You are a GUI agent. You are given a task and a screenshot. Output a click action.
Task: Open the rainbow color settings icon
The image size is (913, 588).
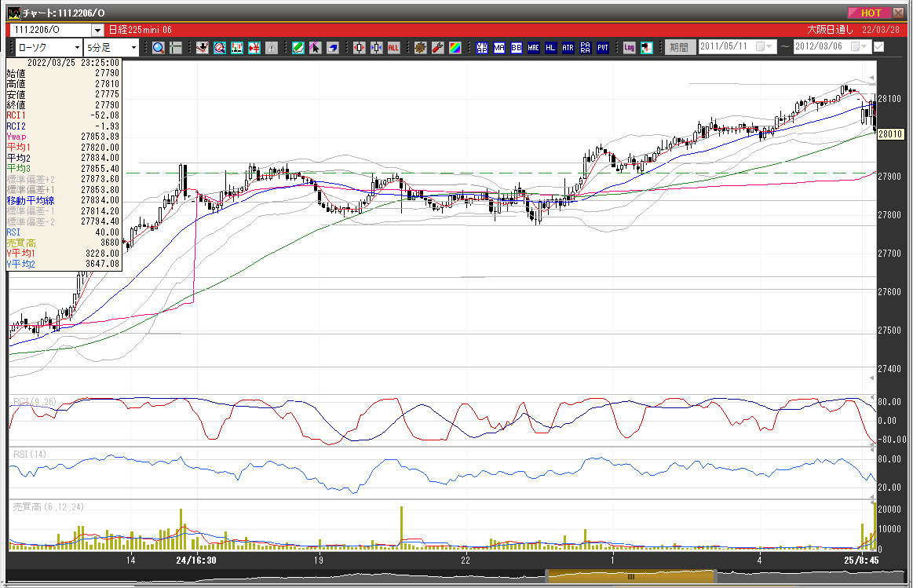coord(455,48)
